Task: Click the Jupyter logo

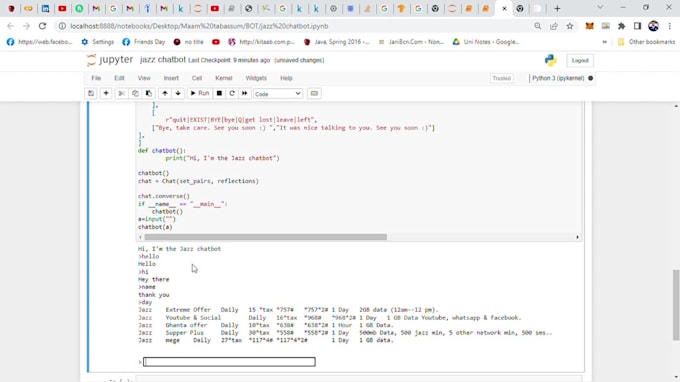Action: [110, 60]
